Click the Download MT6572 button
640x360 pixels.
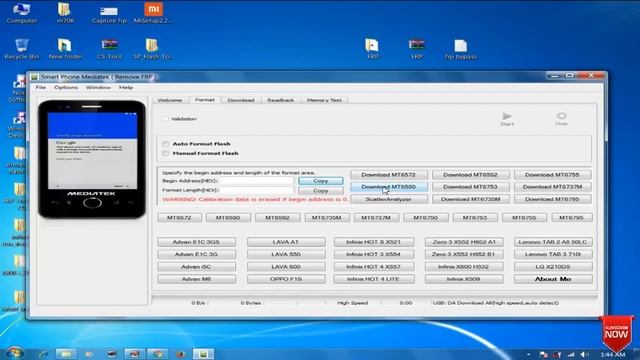pyautogui.click(x=389, y=175)
